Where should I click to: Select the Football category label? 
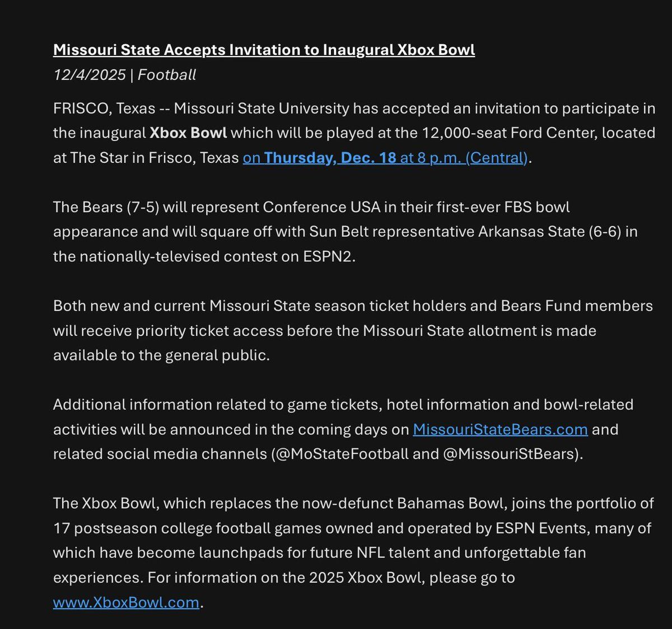pyautogui.click(x=167, y=75)
